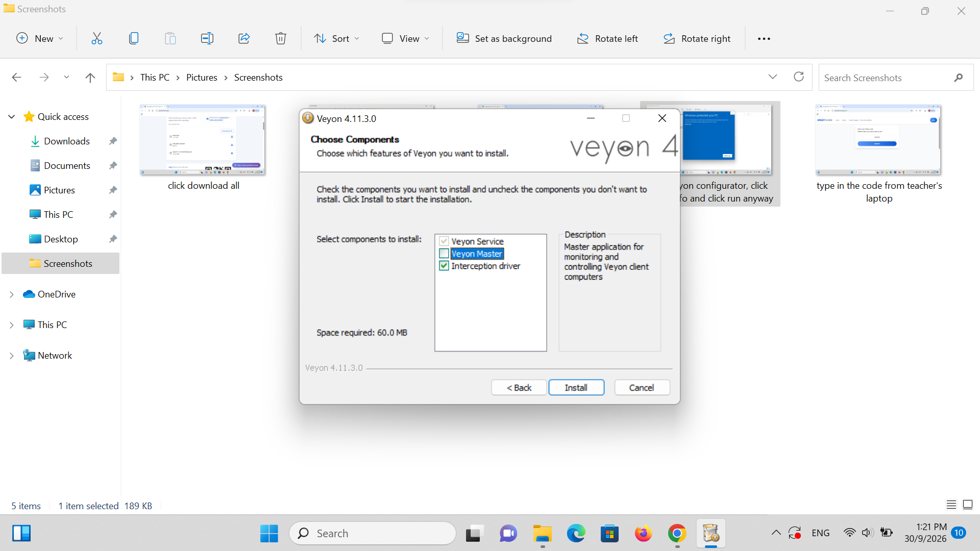Image resolution: width=980 pixels, height=551 pixels.
Task: Click the Paste clipboard icon
Action: coord(170,38)
